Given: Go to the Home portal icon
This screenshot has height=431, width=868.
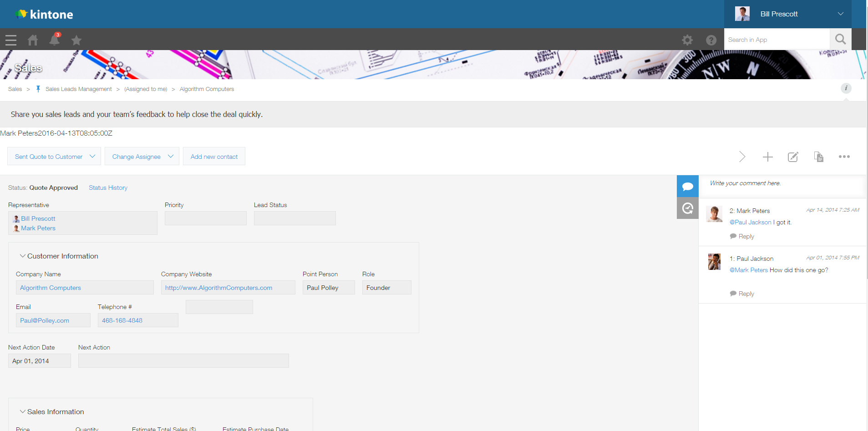Looking at the screenshot, I should 33,40.
